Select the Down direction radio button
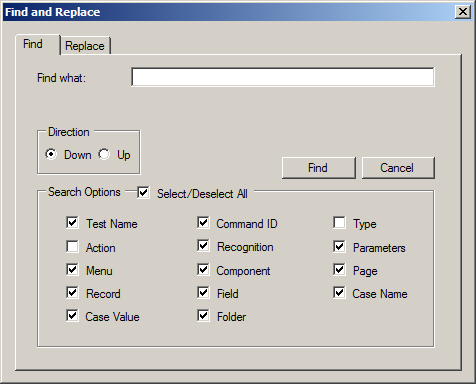Viewport: 476px width, 384px height. (x=51, y=154)
